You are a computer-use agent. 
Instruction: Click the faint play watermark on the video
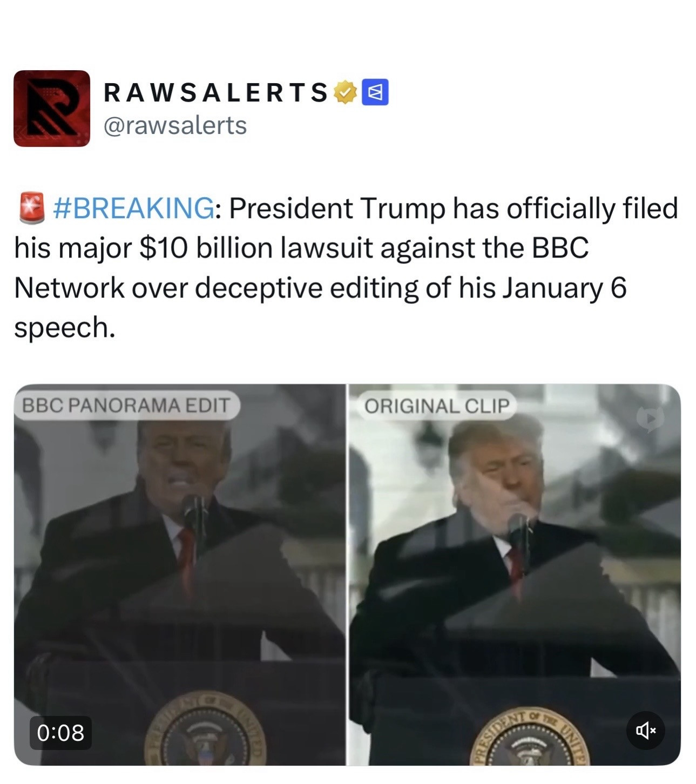(x=650, y=418)
